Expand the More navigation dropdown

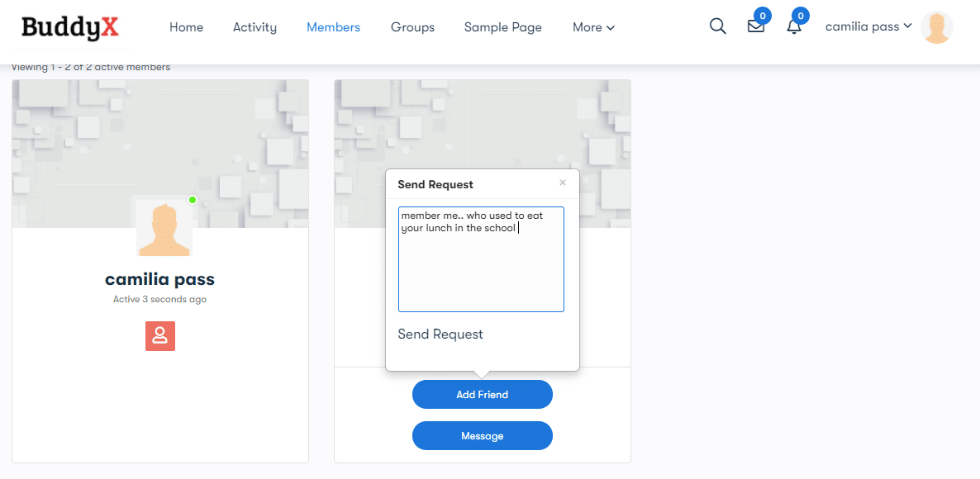click(592, 27)
